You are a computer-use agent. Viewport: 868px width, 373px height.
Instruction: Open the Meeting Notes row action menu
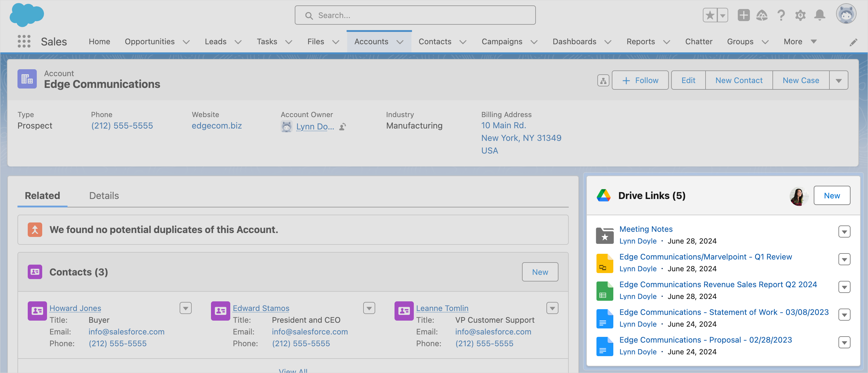point(844,232)
